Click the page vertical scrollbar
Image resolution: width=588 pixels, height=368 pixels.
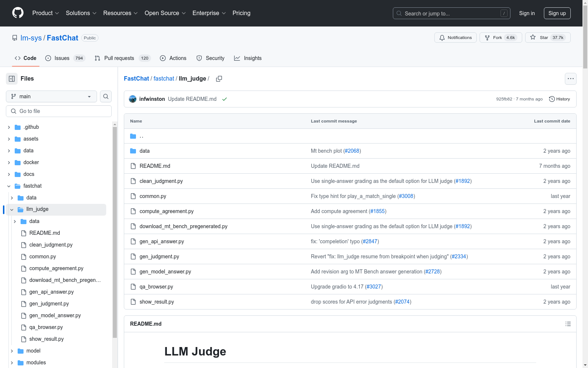pyautogui.click(x=585, y=37)
